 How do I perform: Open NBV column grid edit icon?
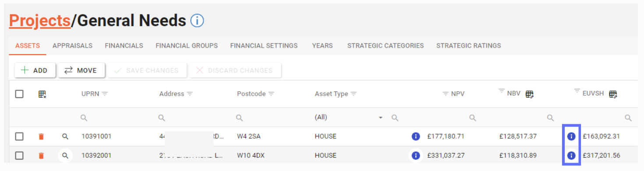coord(529,94)
